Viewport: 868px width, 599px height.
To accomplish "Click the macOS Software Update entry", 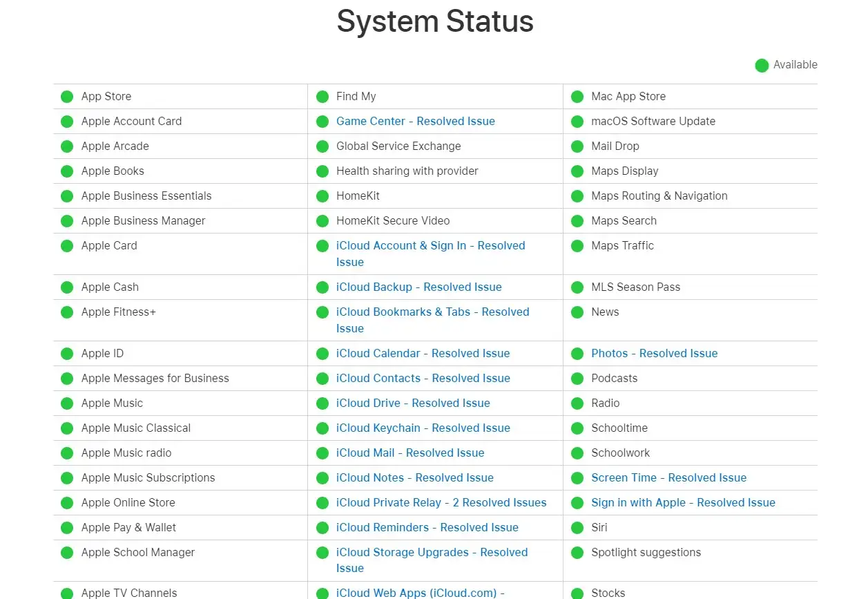I will [x=653, y=121].
